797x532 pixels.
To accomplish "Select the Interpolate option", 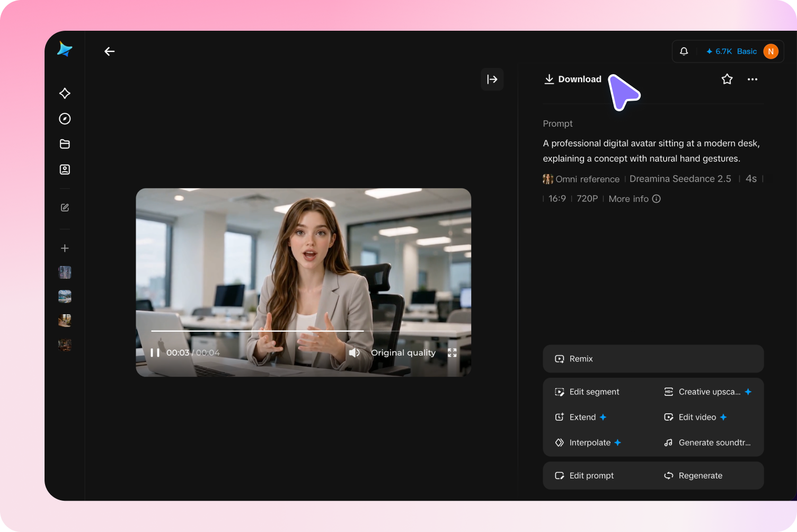I will coord(588,443).
